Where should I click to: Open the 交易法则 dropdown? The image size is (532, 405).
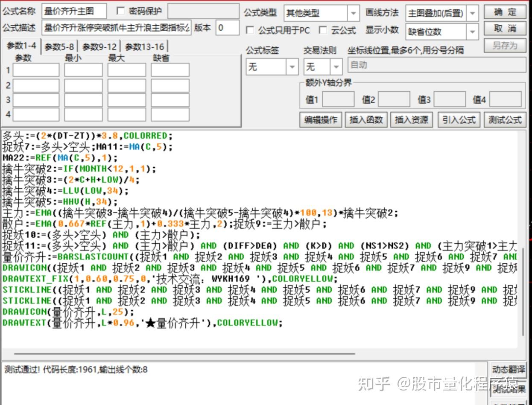tap(336, 67)
